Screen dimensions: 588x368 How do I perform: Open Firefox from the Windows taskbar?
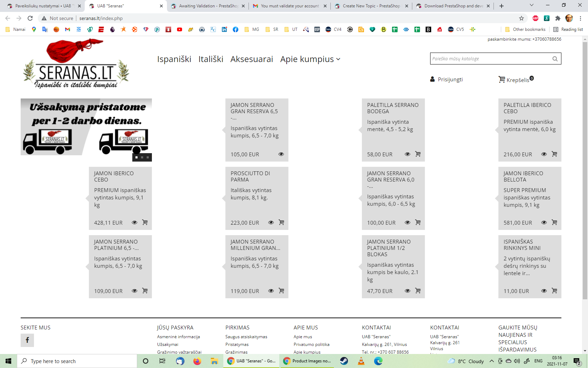click(x=197, y=361)
